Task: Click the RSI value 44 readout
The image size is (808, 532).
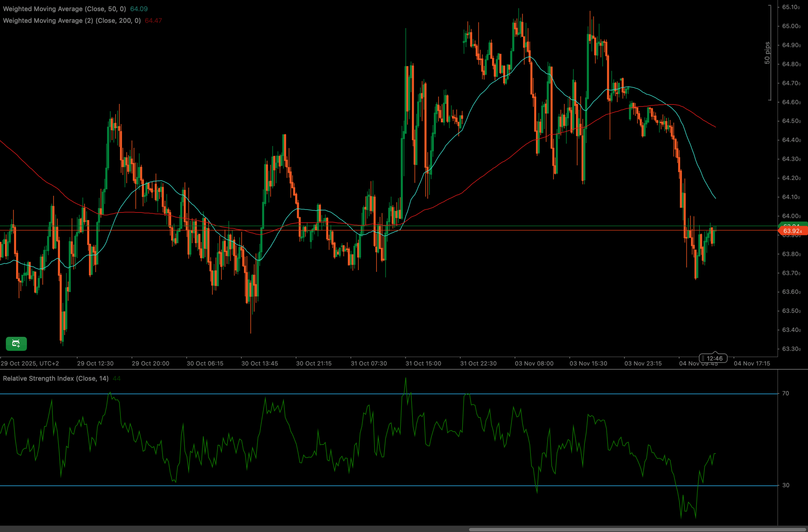Action: click(x=116, y=379)
